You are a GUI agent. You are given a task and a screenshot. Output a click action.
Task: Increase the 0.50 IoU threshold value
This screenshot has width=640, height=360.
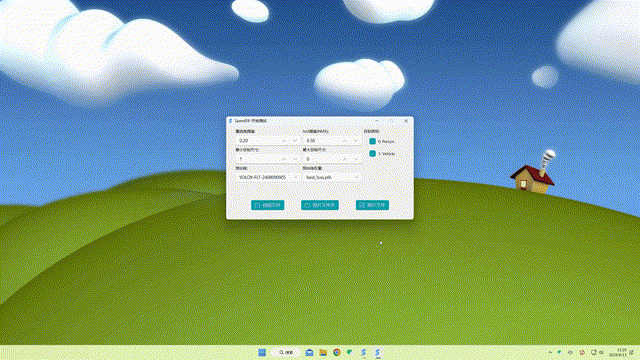(345, 140)
